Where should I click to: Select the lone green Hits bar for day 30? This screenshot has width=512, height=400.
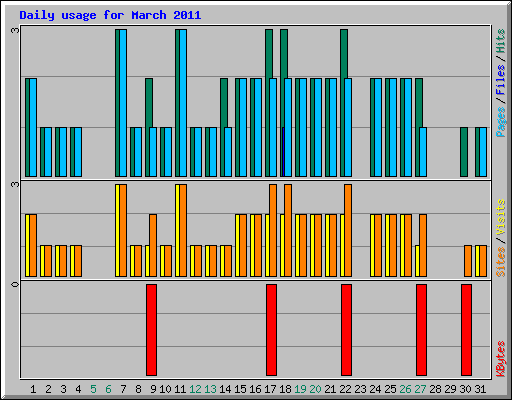pyautogui.click(x=464, y=152)
